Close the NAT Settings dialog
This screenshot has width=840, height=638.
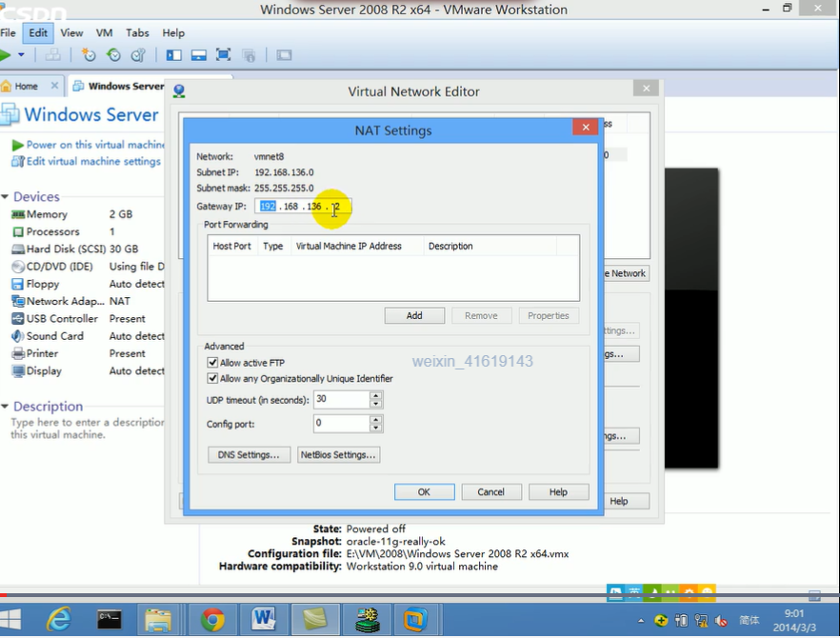pyautogui.click(x=586, y=127)
